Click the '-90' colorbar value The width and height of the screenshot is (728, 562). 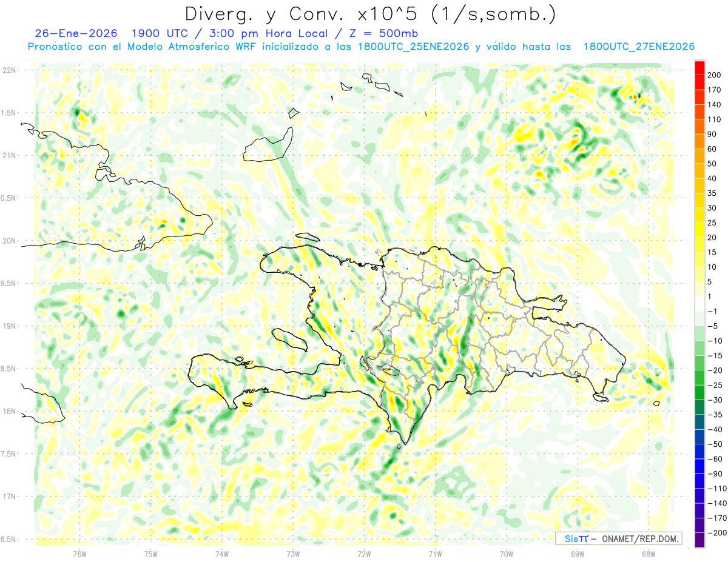point(715,473)
